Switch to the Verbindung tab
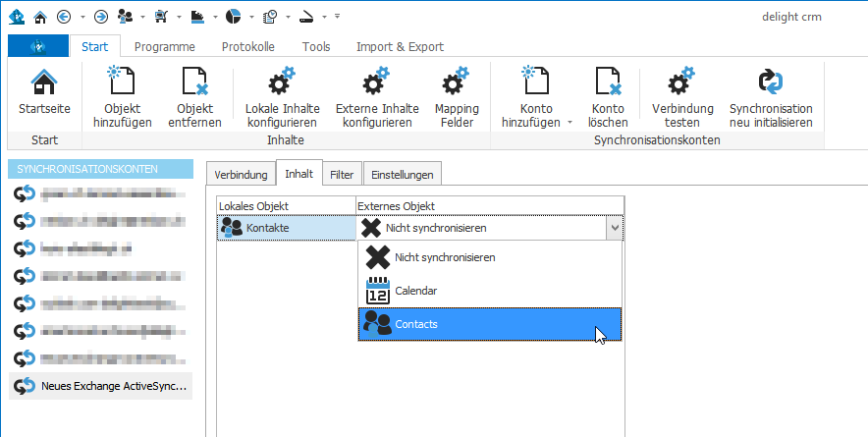 click(x=241, y=175)
